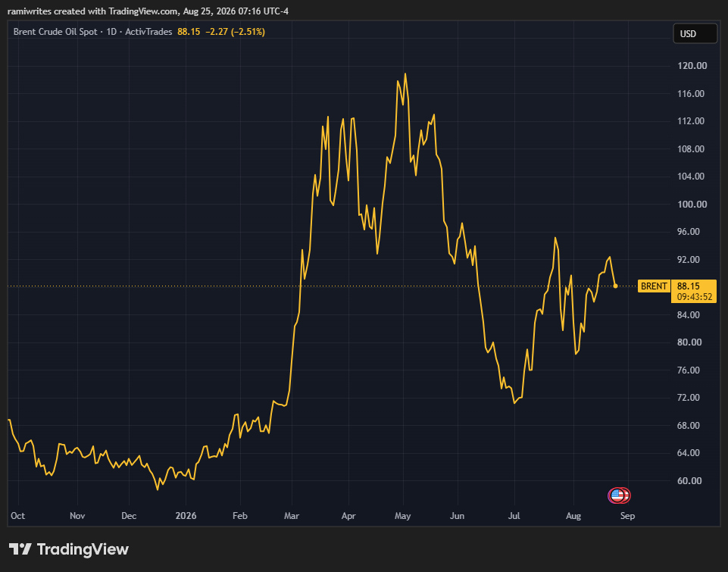Click the 88.15 value in the chart legend
This screenshot has height=572, width=728.
(189, 32)
